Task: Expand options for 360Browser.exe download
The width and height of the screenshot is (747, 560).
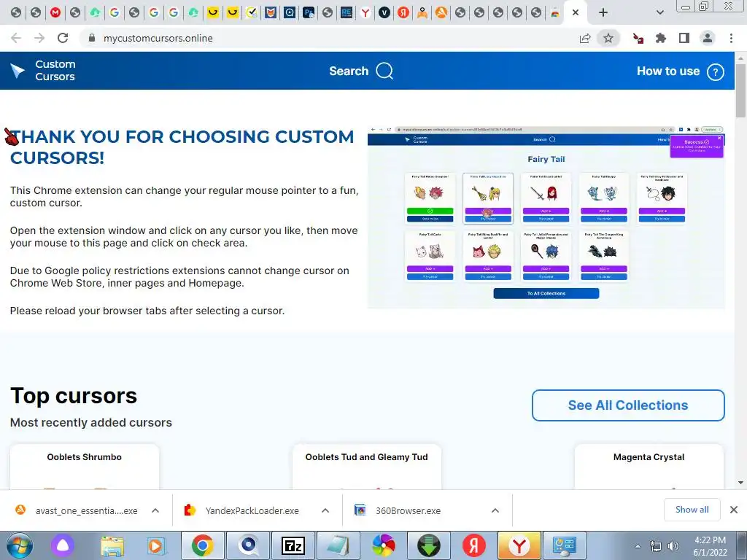Action: click(495, 510)
